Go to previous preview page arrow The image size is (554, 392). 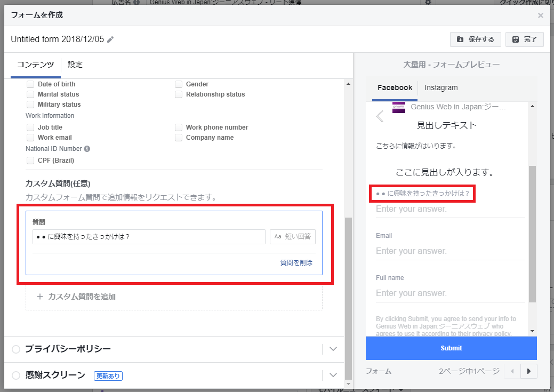[x=512, y=371]
